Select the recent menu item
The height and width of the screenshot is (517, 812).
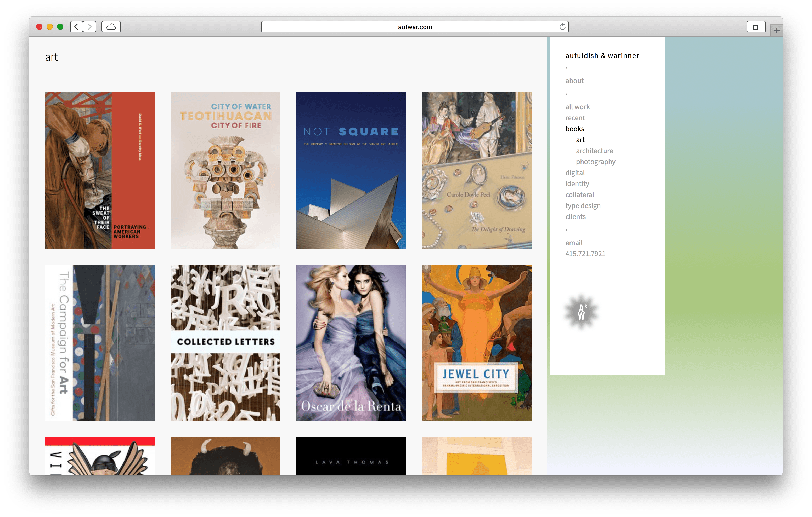(575, 118)
